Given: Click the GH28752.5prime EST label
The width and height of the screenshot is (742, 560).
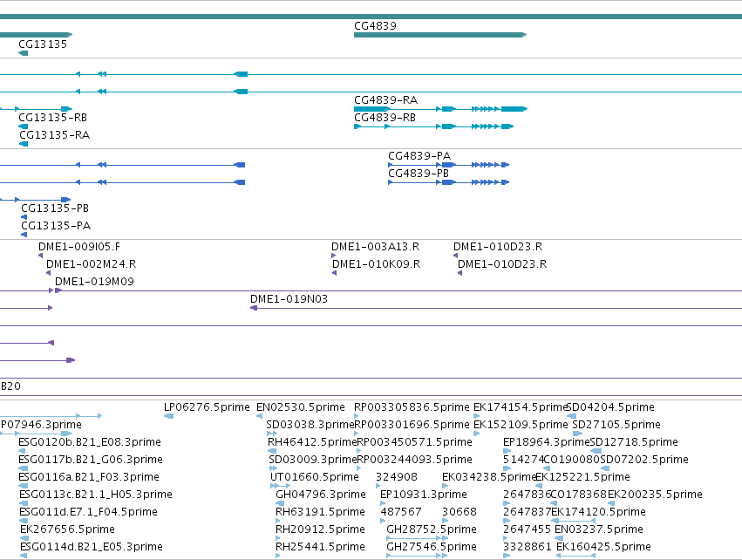Looking at the screenshot, I should tap(432, 529).
